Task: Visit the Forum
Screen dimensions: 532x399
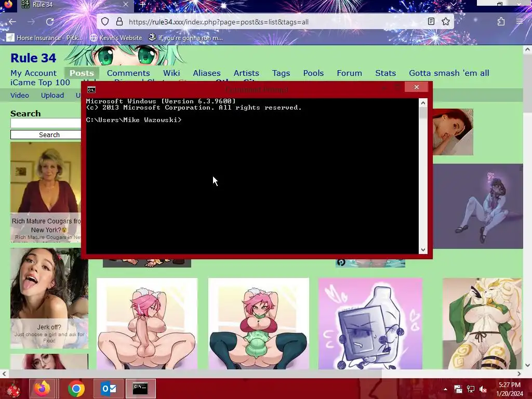Action: [x=350, y=73]
